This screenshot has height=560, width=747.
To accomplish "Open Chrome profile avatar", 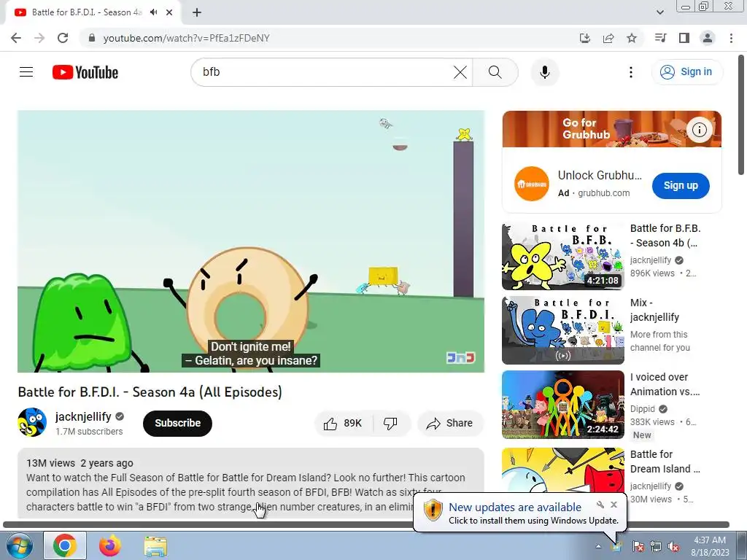I will tap(708, 38).
